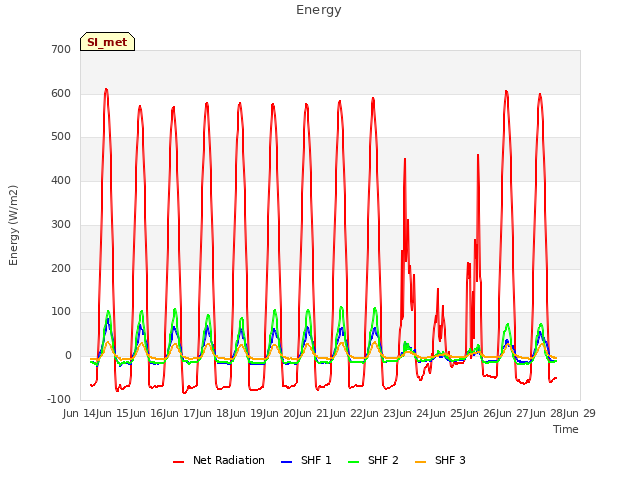Viewport: 640px width, 480px height.
Task: Click the SHF 3 legend label
Action: point(450,460)
